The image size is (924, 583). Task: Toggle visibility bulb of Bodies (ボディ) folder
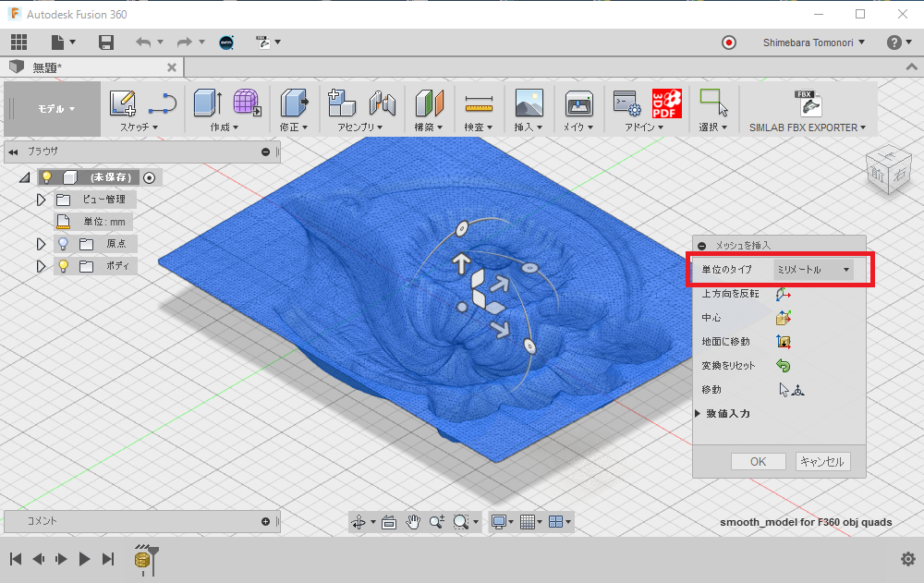tap(64, 266)
